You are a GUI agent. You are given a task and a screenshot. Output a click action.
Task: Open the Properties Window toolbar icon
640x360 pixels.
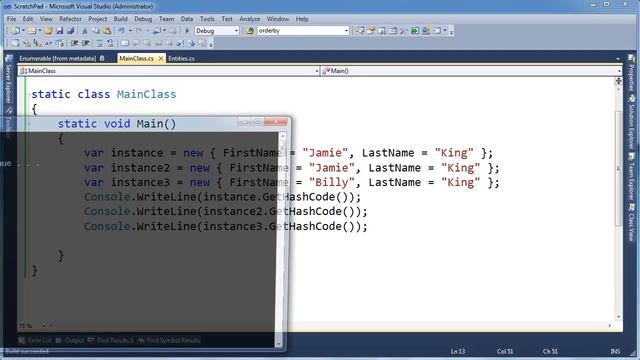point(371,31)
